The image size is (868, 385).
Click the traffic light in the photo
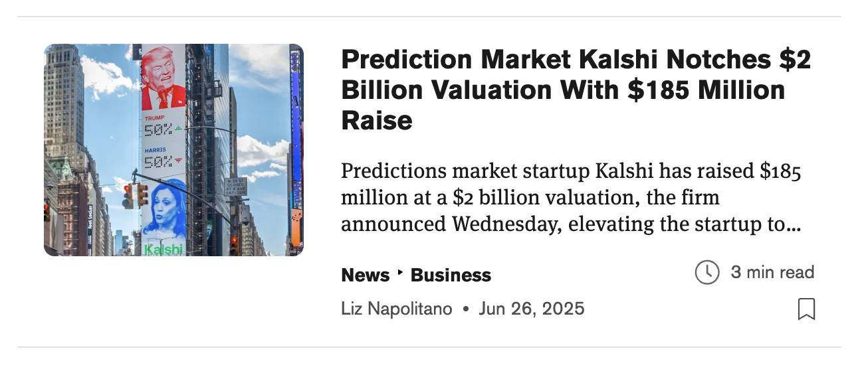[x=128, y=196]
